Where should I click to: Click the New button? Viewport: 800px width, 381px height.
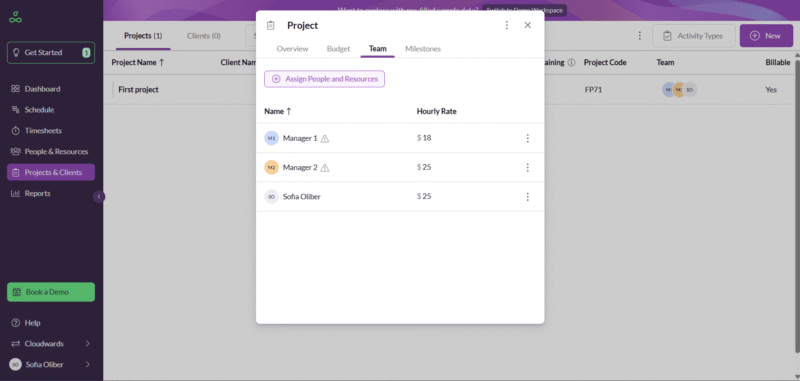pyautogui.click(x=765, y=36)
